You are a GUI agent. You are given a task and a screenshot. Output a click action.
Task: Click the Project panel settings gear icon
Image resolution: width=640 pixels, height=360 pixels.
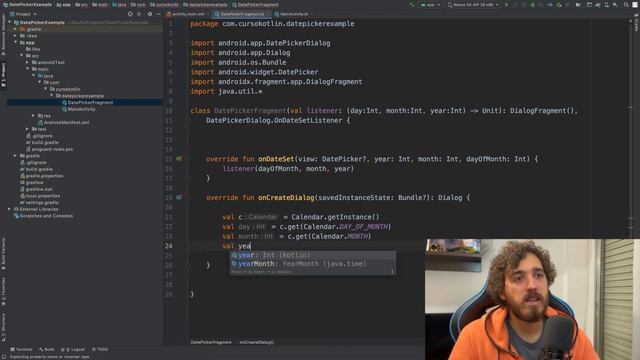tap(149, 14)
